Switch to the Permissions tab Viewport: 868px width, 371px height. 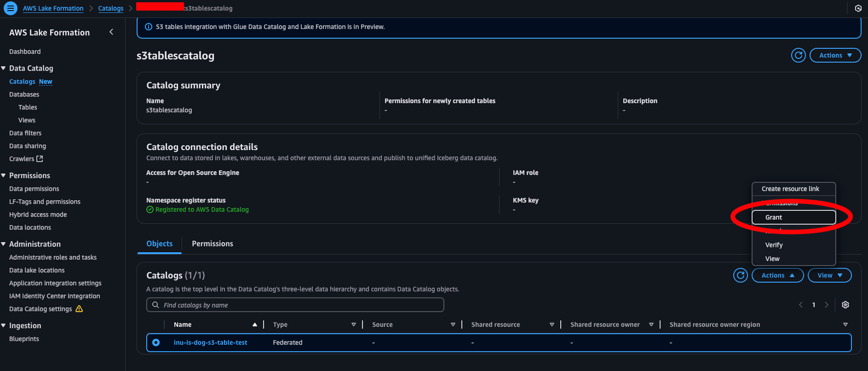point(213,243)
